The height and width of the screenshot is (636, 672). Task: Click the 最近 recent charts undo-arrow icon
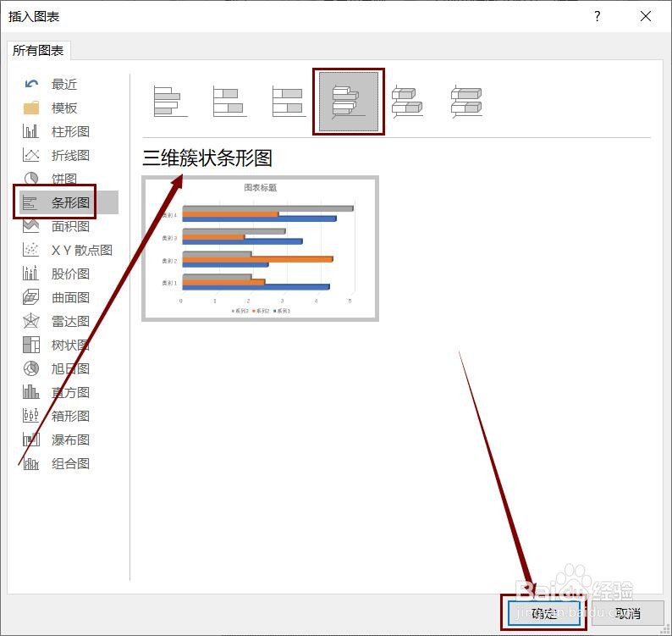coord(31,84)
